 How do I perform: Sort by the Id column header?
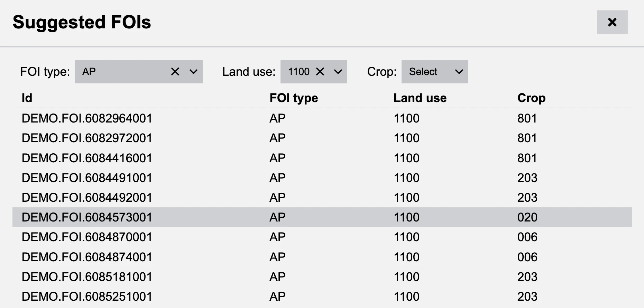27,98
